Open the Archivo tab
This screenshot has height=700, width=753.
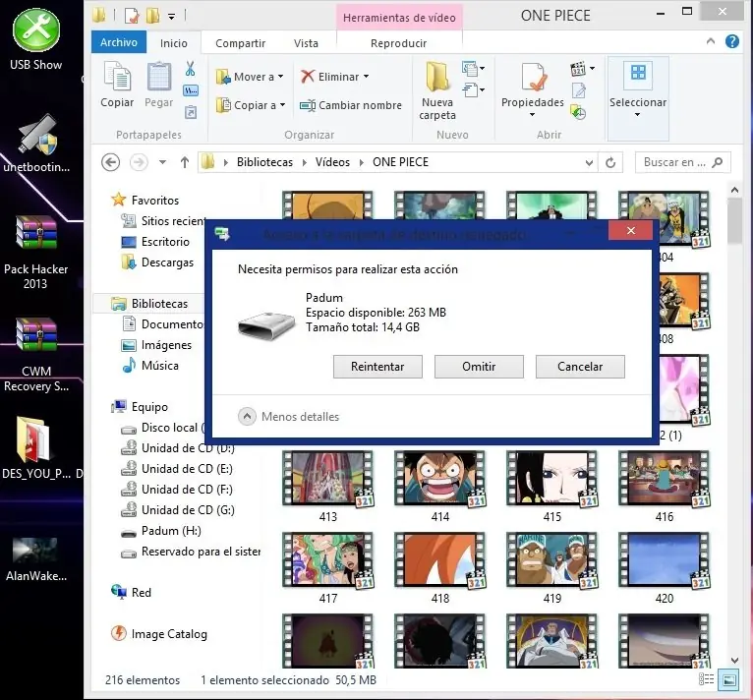tap(119, 42)
